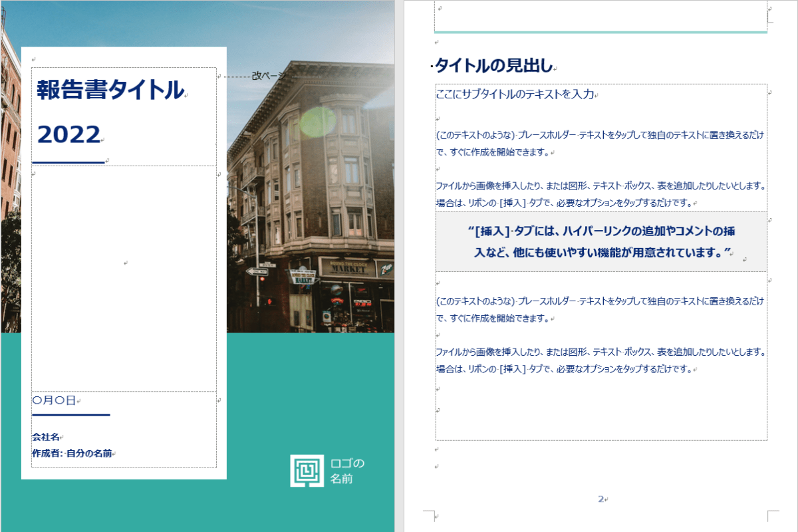Select page number 2 in the footer
The image size is (798, 532).
600,499
